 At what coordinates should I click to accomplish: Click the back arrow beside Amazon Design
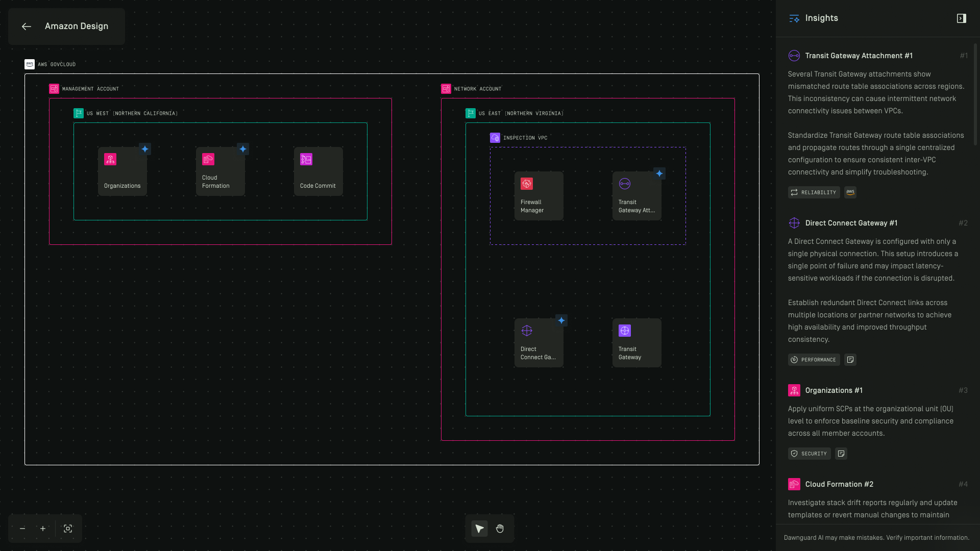[x=27, y=27]
